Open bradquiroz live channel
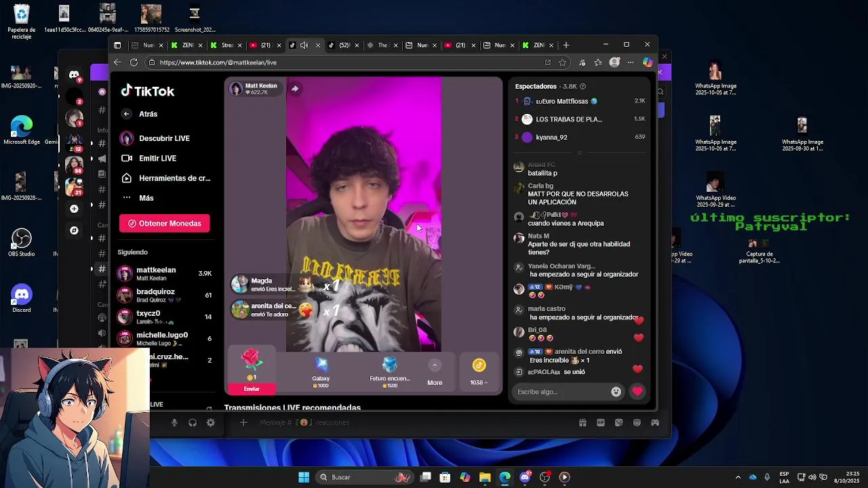This screenshot has width=868, height=488. point(165,295)
